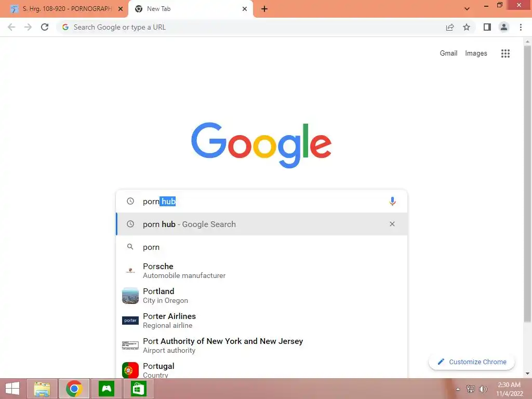
Task: Open the Xbox games app on taskbar
Action: click(107, 389)
